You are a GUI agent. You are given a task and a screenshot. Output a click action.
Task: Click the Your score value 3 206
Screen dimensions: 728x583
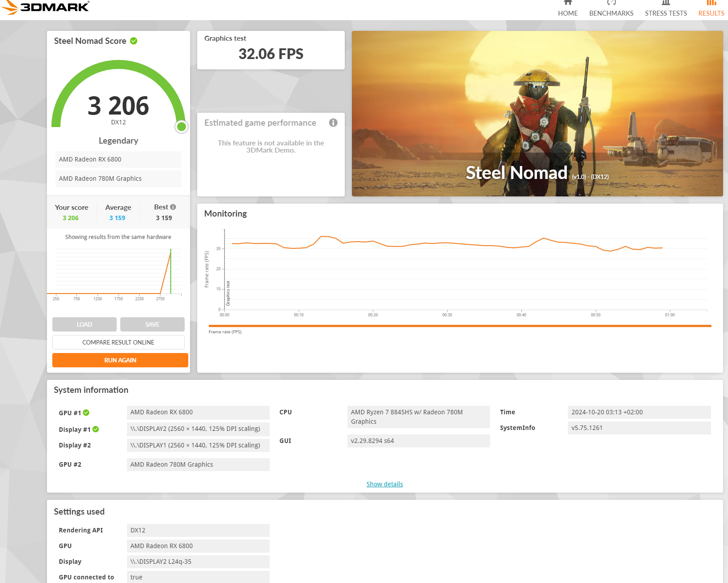(x=71, y=218)
